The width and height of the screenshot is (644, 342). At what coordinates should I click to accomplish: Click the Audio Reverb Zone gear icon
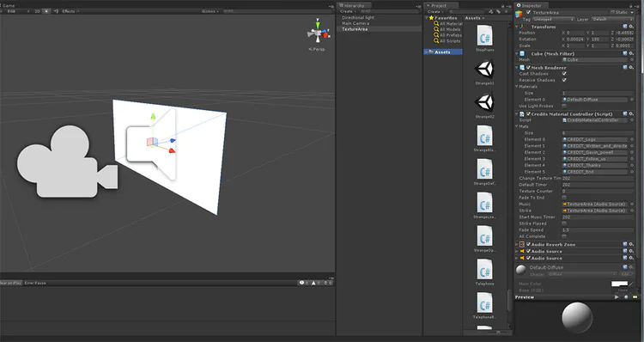point(631,244)
